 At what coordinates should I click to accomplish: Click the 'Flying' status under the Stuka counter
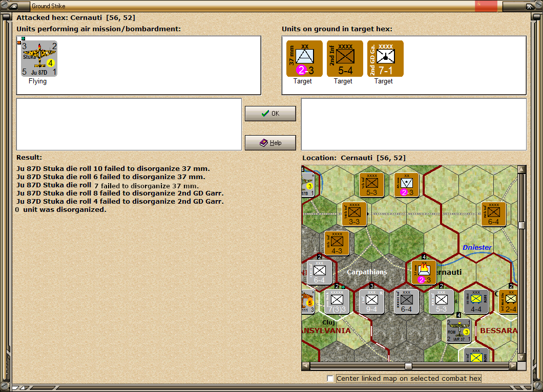tap(37, 81)
